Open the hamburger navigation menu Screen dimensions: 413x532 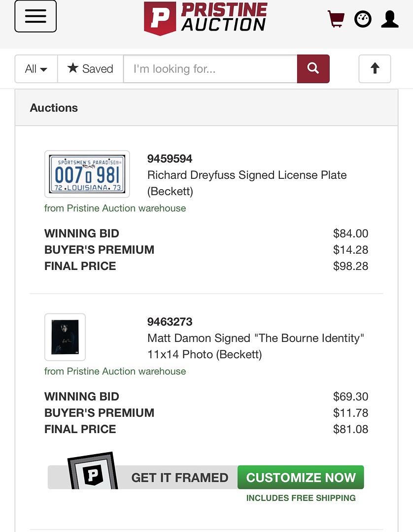[x=35, y=17]
